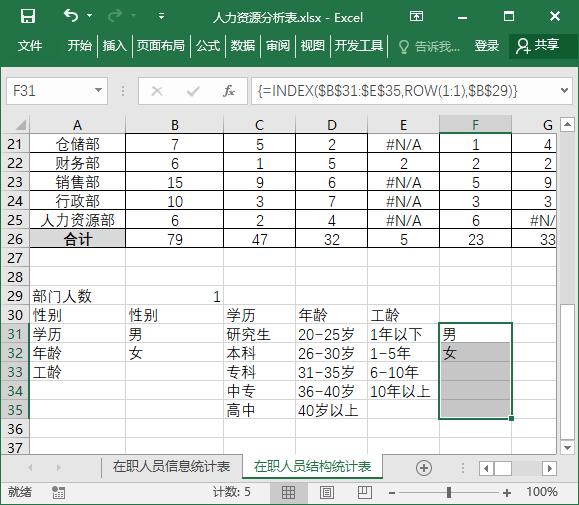Expand the Name Box dropdown arrow
Screen dimensions: 579x505
[x=99, y=90]
